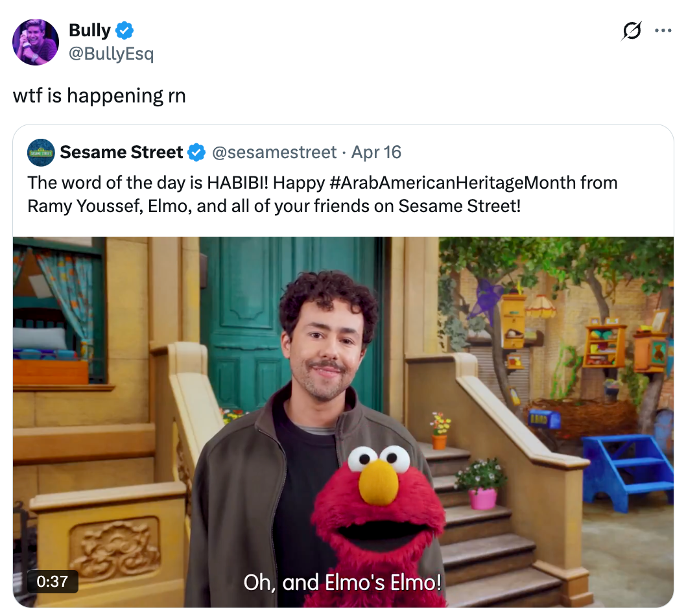Open the #ArabAmericanHeritageMonth hashtag
This screenshot has width=686, height=616.
pyautogui.click(x=452, y=182)
